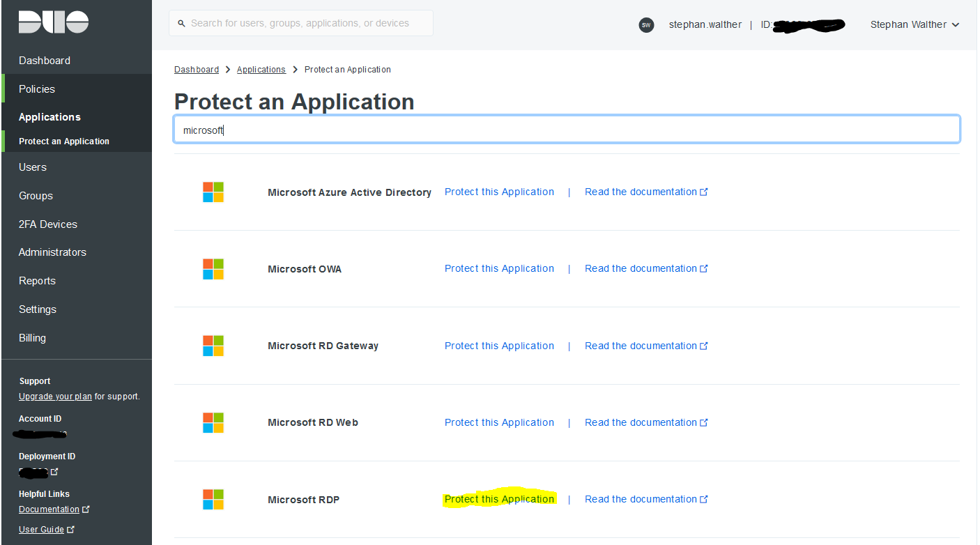Click the Microsoft OWA name

click(305, 269)
